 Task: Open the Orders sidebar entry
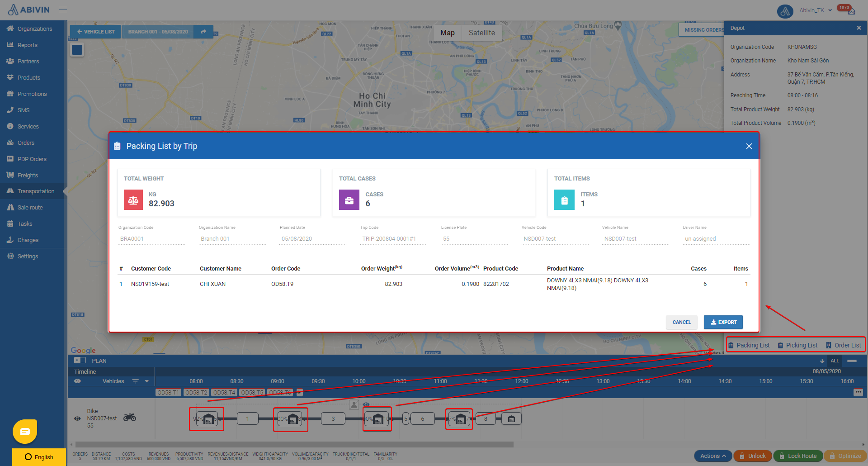click(26, 143)
